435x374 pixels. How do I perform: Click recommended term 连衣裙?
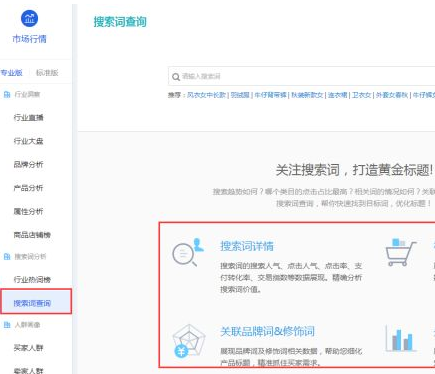(x=337, y=95)
